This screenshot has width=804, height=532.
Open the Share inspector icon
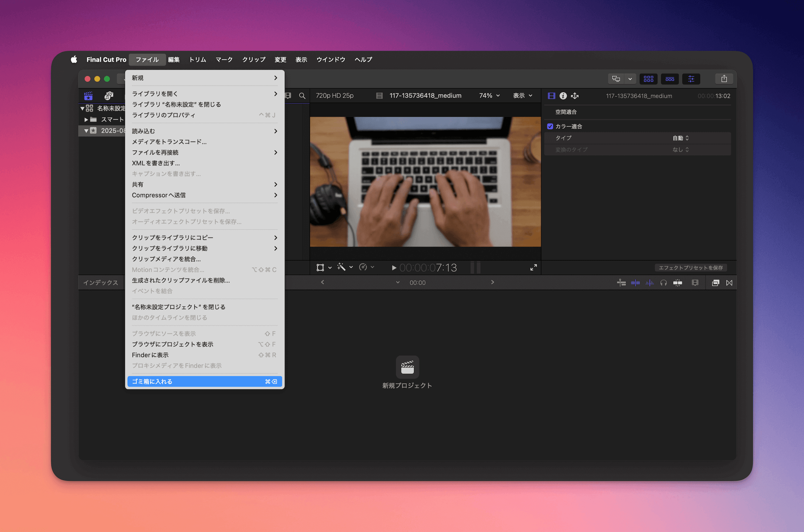tap(575, 96)
